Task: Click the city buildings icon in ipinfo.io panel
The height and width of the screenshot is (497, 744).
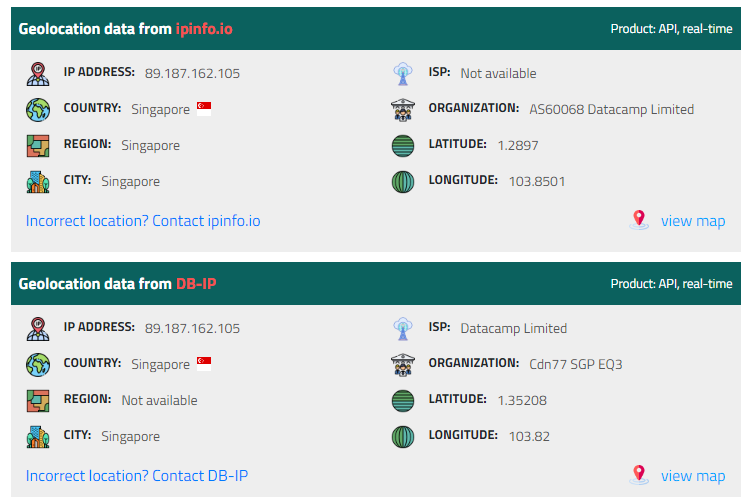Action: point(38,182)
